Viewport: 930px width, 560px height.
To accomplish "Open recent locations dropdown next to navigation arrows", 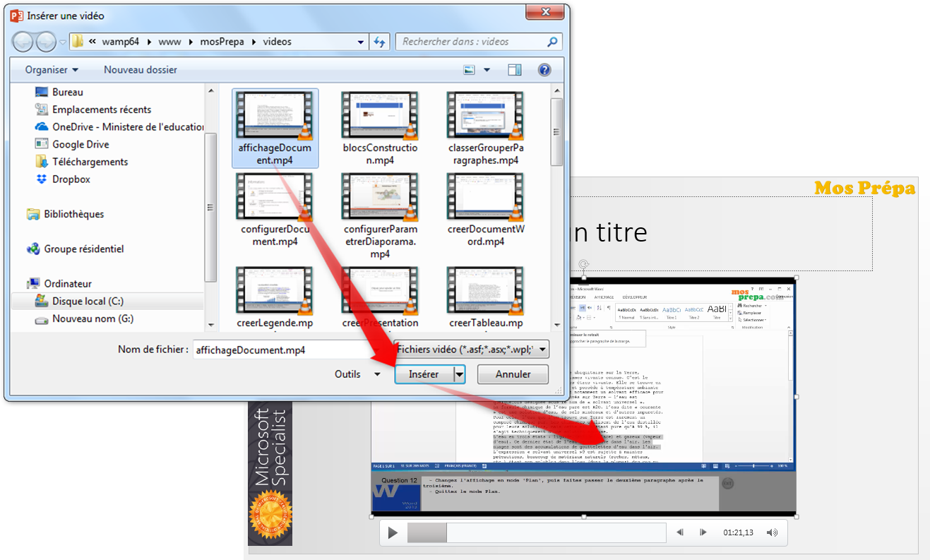I will pyautogui.click(x=62, y=42).
